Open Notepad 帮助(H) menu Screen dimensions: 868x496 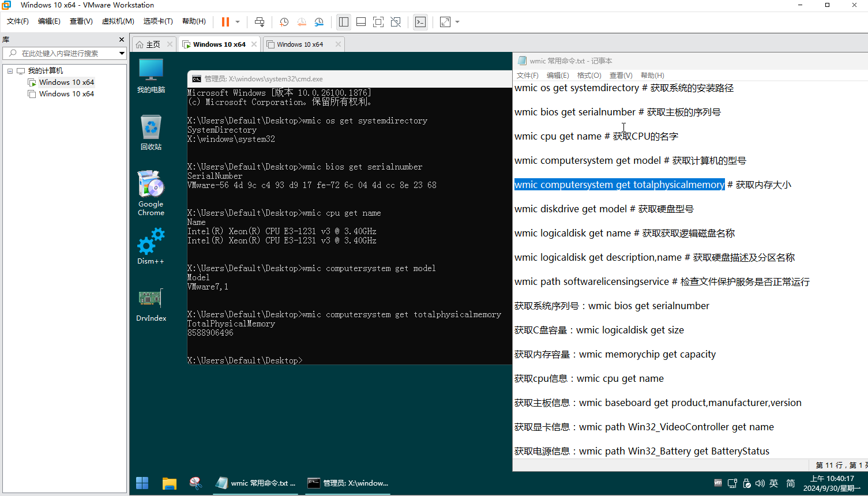[x=652, y=76]
